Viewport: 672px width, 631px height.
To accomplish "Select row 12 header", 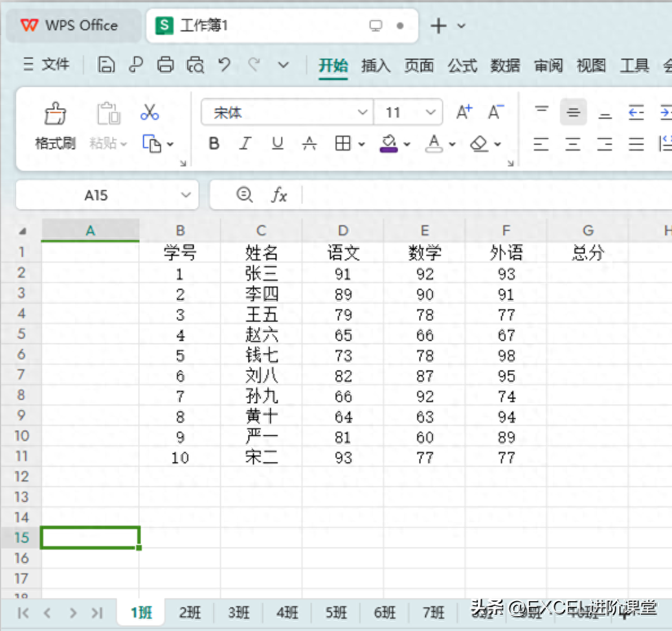I will [21, 477].
